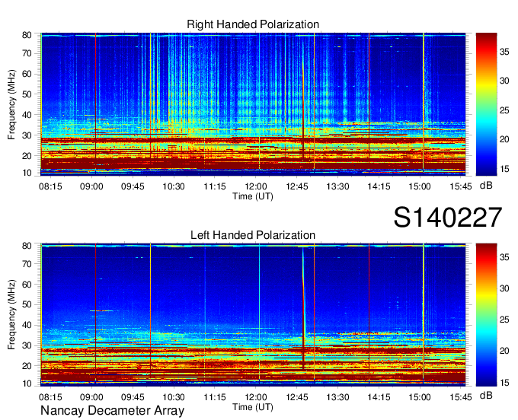
Task: Click 50 MHz tick on Left Handed frequency axis
Action: [x=27, y=304]
